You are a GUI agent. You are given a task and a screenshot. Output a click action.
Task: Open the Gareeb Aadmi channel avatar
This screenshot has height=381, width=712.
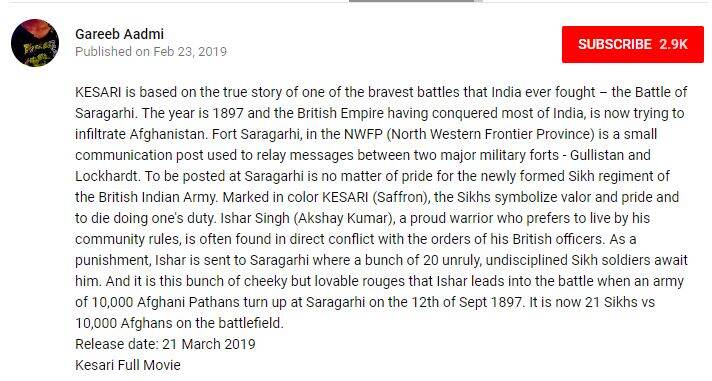click(x=35, y=43)
